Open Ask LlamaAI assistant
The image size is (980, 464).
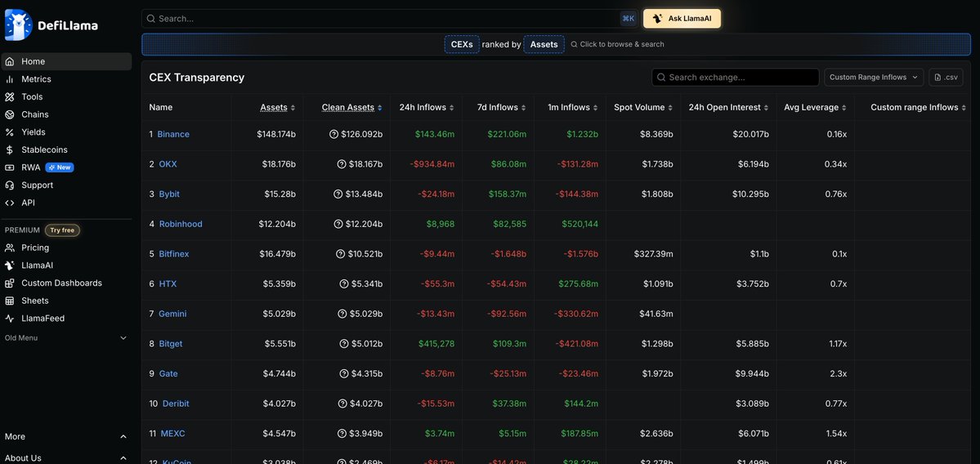[682, 19]
